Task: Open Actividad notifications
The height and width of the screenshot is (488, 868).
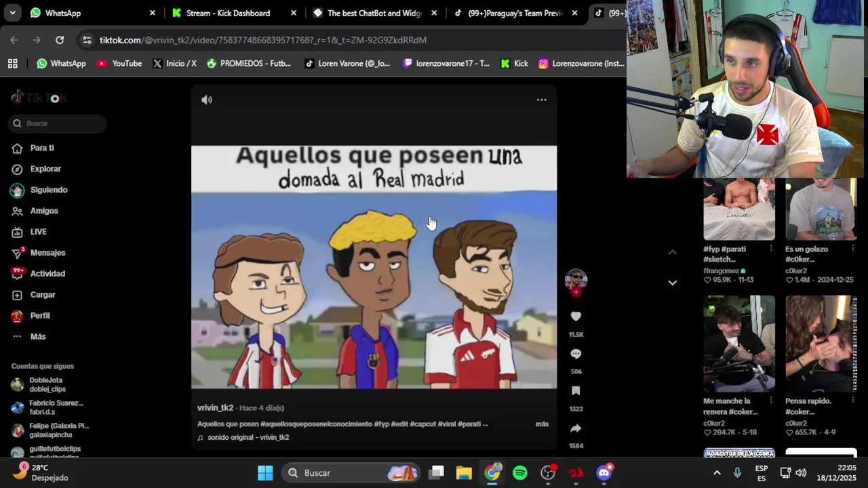Action: pyautogui.click(x=47, y=274)
